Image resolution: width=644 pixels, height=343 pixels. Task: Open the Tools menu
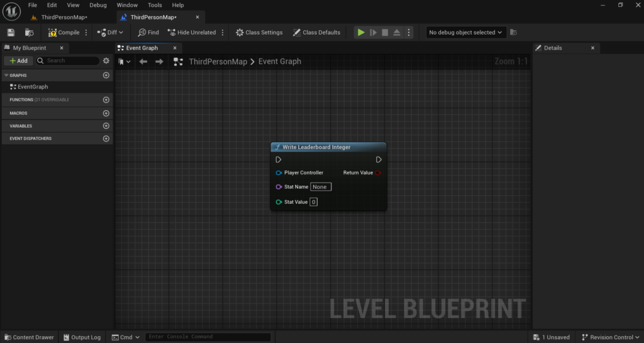click(x=155, y=5)
